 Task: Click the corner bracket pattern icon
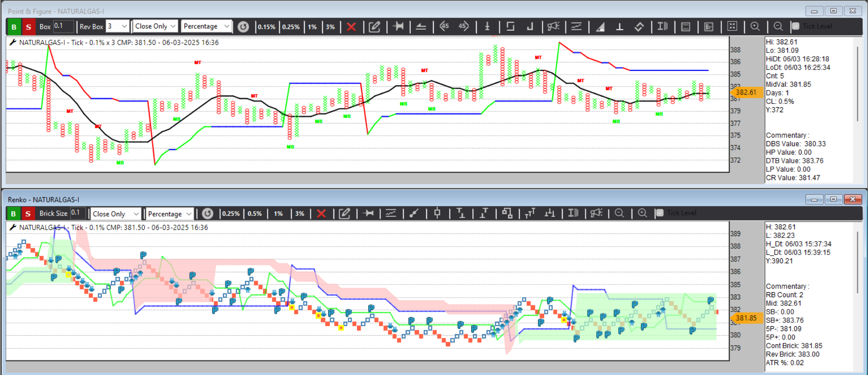tap(530, 27)
